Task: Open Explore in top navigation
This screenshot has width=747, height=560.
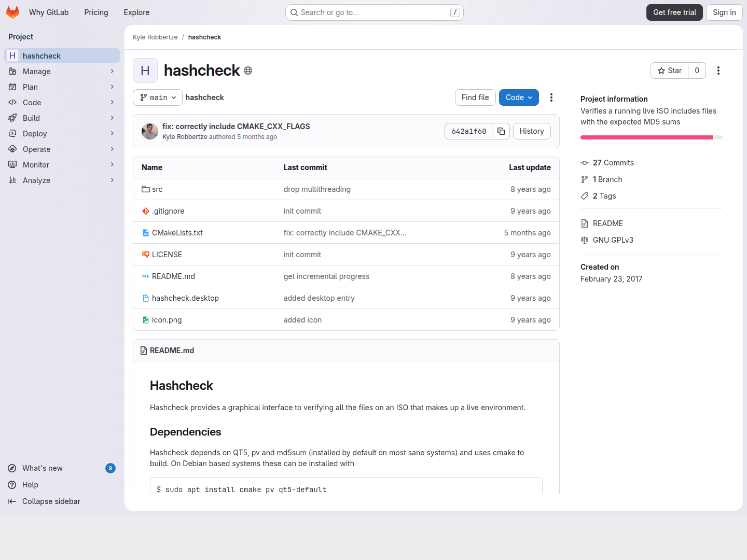Action: pos(136,12)
